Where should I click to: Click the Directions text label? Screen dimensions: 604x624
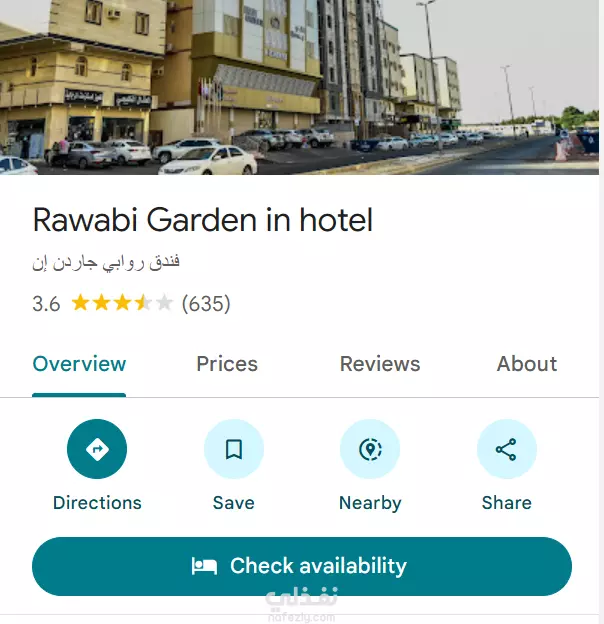point(97,503)
